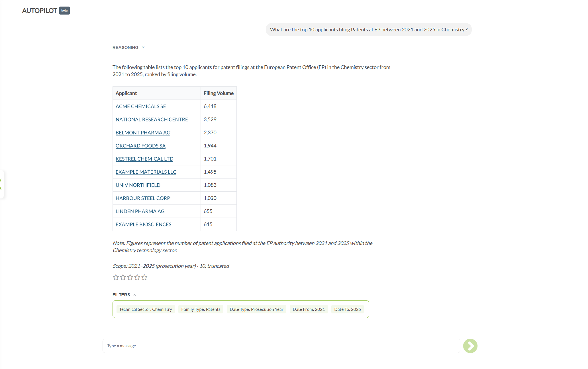Open ACME CHEMICALS SE applicant link
Screen dimensions: 588x369
coord(141,106)
